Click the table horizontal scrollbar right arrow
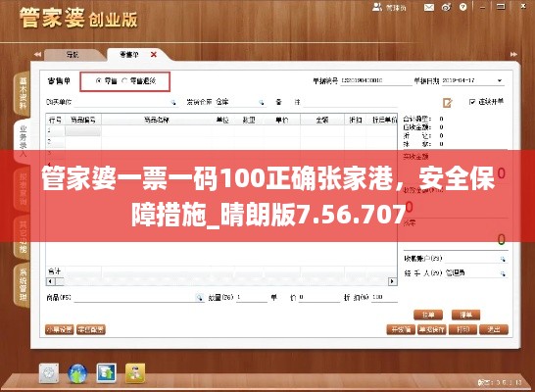The width and height of the screenshot is (535, 392). pos(392,281)
